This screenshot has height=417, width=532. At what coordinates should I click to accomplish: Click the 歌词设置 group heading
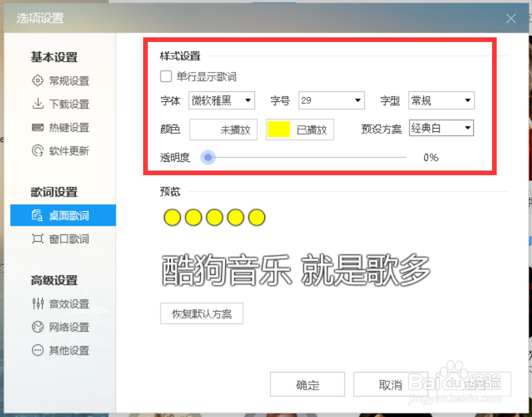point(55,192)
